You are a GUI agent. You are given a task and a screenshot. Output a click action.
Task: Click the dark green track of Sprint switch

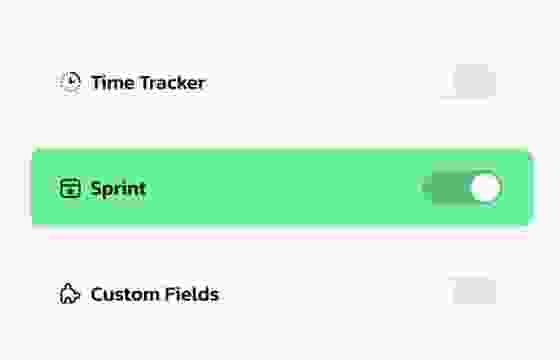pyautogui.click(x=449, y=188)
